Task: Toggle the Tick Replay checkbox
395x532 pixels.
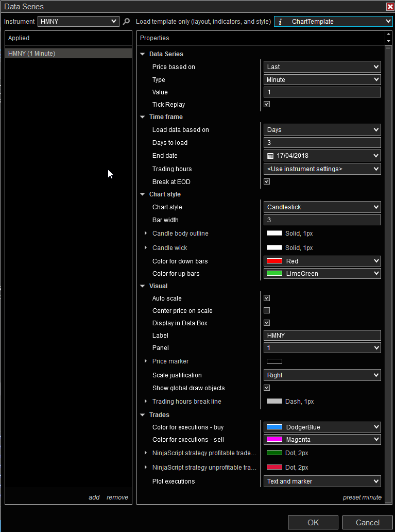Action: [x=267, y=105]
